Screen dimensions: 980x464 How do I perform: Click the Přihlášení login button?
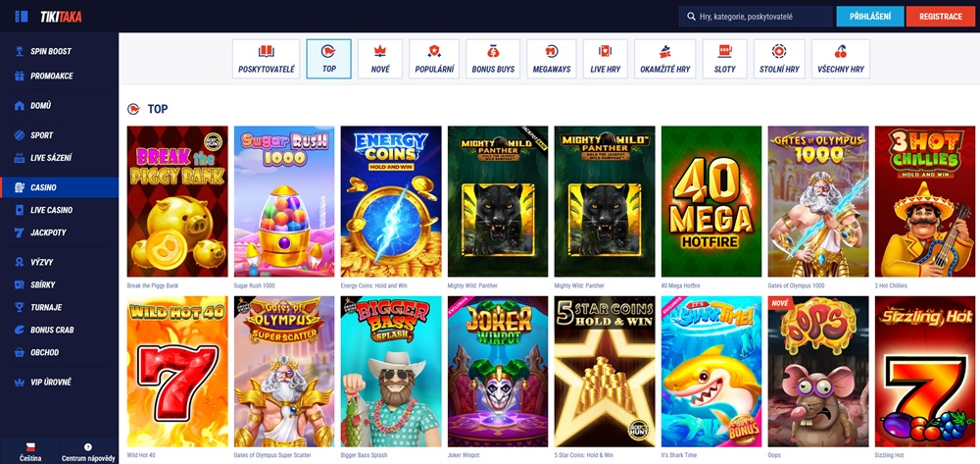(870, 17)
